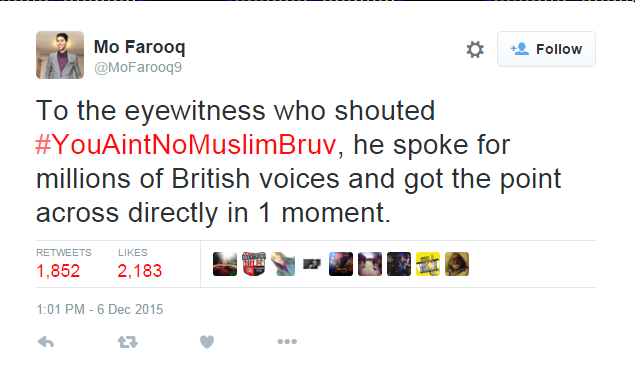Click the reply arrow icon
The width and height of the screenshot is (635, 377).
pyautogui.click(x=46, y=342)
